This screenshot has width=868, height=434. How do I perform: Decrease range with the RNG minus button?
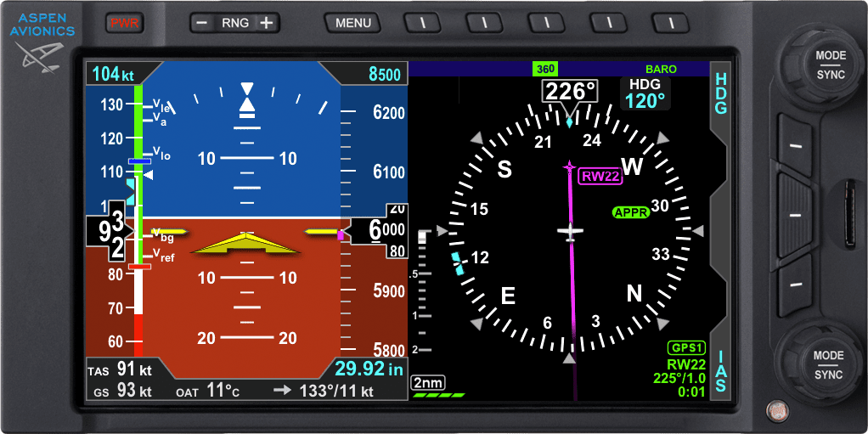203,23
